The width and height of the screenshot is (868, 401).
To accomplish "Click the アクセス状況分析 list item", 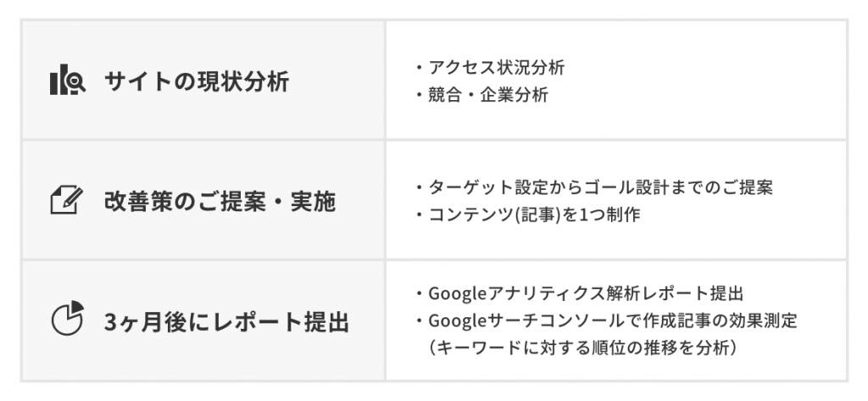I will click(497, 67).
